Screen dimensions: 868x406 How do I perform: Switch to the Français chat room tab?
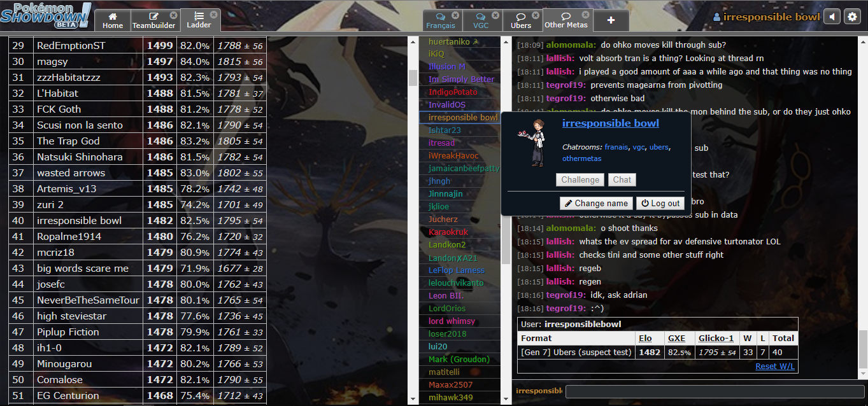pyautogui.click(x=441, y=20)
